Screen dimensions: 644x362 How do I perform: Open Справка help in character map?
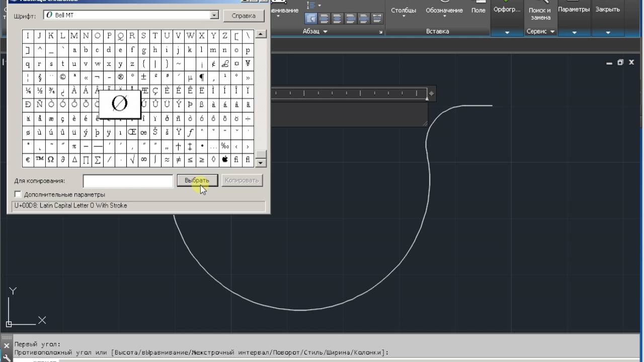pos(244,16)
